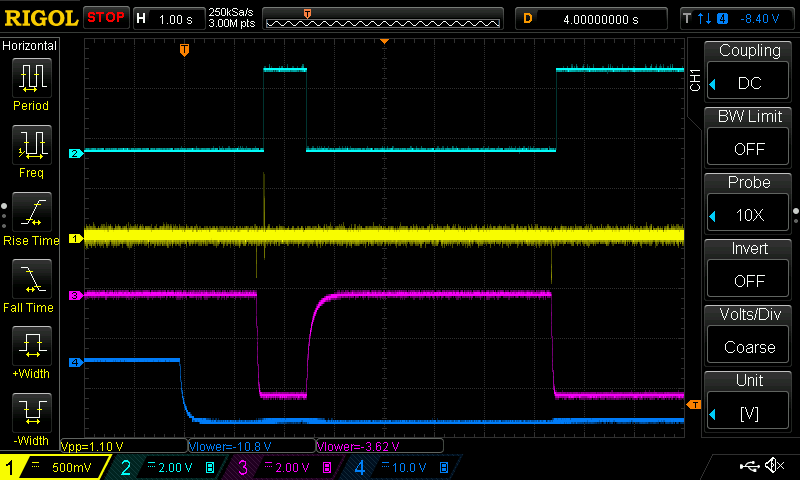Select the delay 4.00000000 s field
Screen dimensions: 800x480
[591, 19]
